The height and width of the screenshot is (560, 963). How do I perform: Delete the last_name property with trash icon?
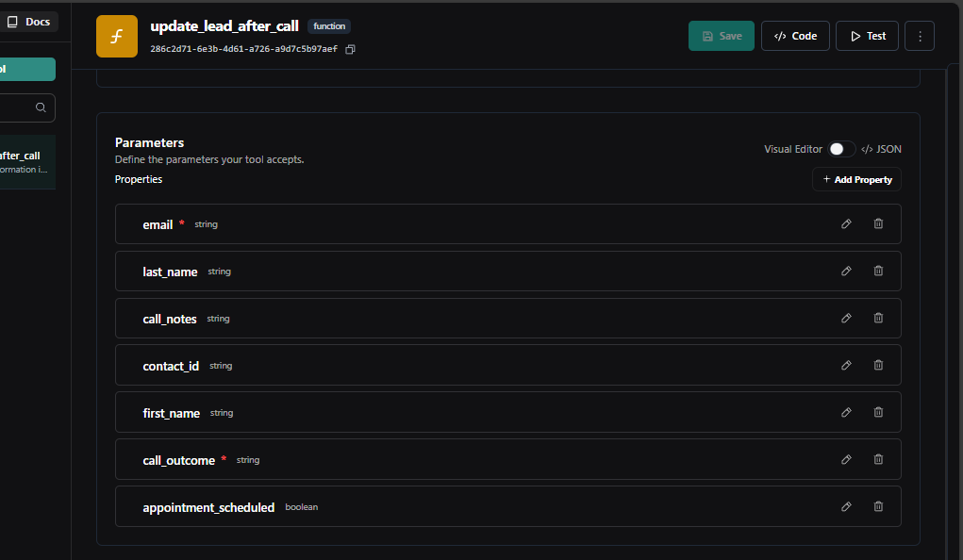click(x=878, y=271)
